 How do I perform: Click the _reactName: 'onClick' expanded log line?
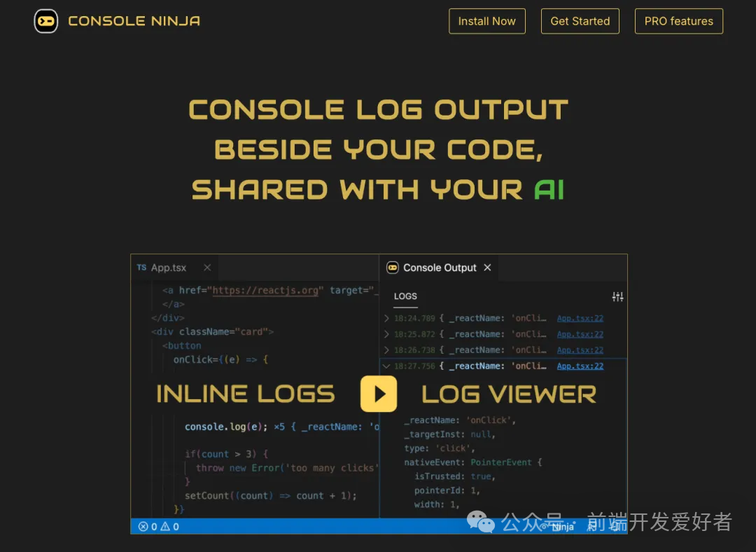coord(460,420)
